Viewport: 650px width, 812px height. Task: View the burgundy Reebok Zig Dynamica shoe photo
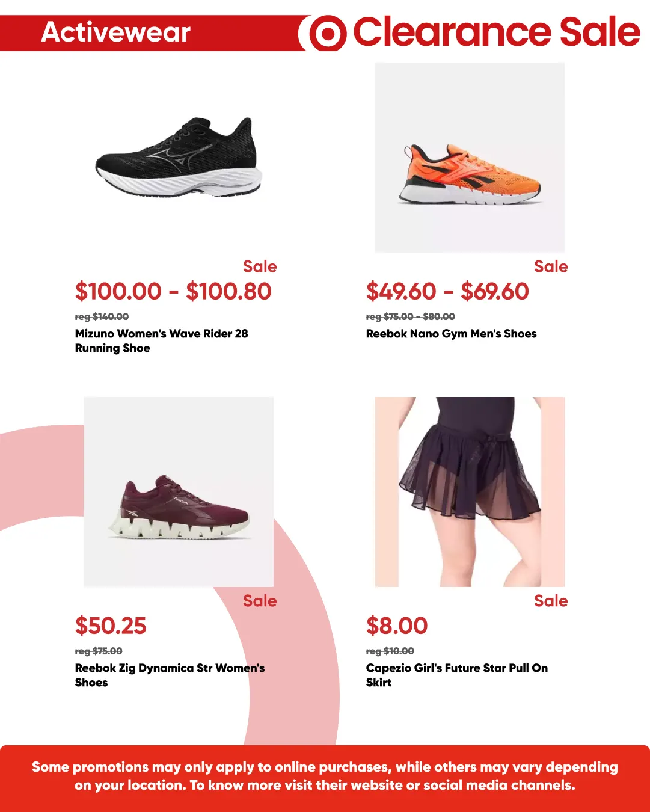(179, 492)
